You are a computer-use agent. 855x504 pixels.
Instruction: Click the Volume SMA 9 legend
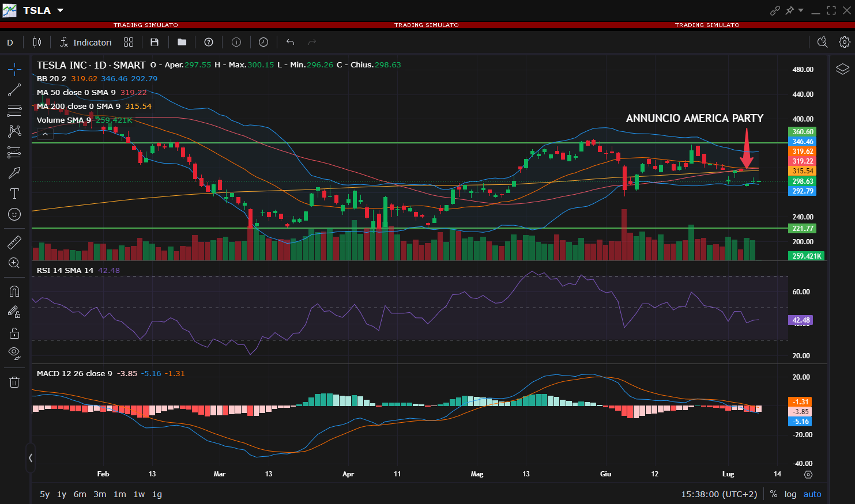coord(63,120)
